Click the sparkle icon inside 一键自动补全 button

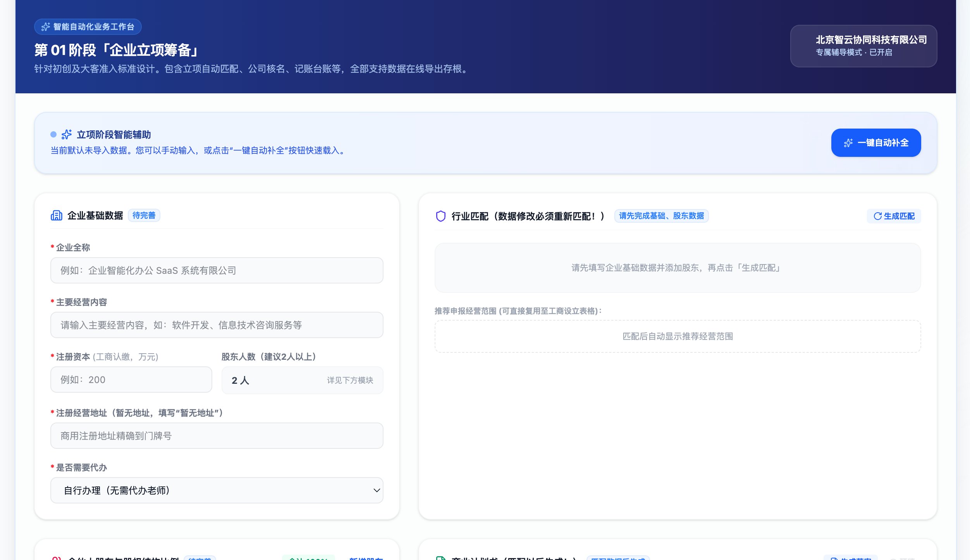(848, 143)
